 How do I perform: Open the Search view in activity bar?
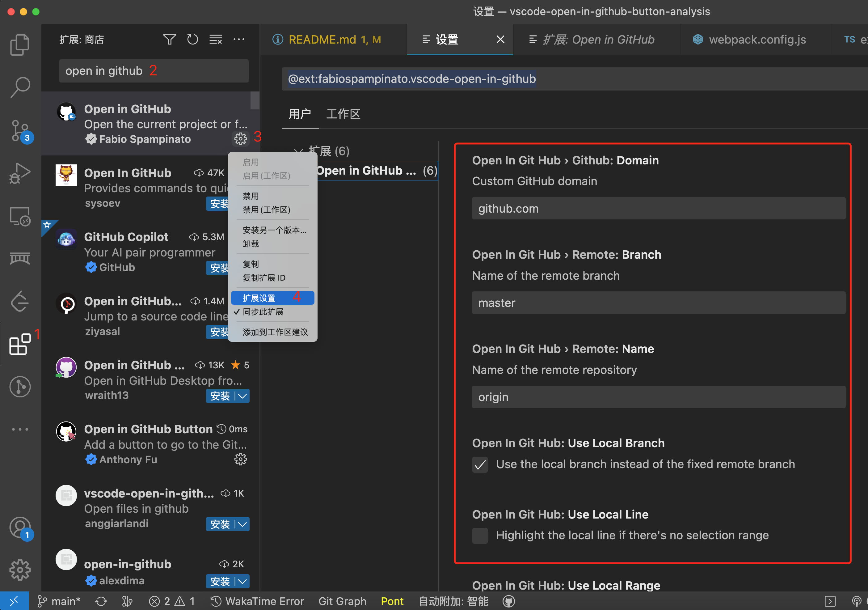click(20, 87)
